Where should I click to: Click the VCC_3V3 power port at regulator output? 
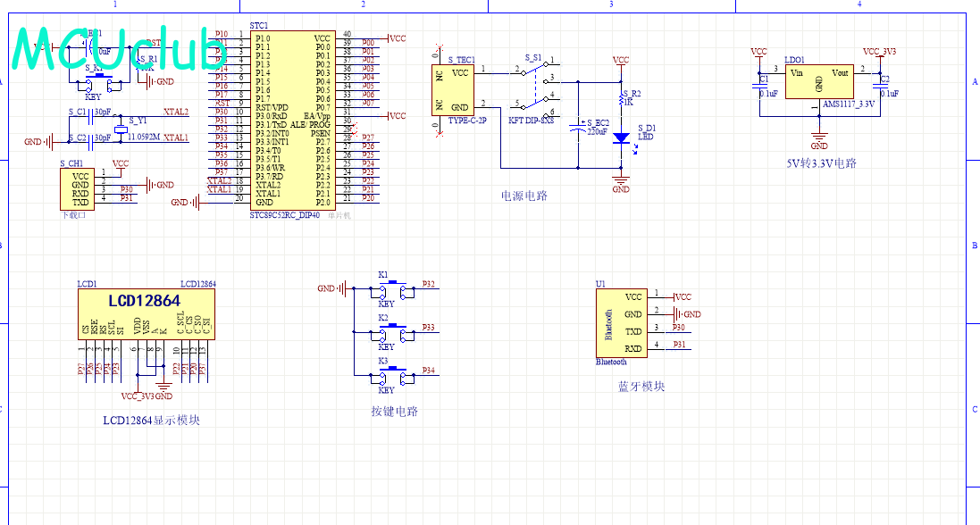pyautogui.click(x=879, y=53)
